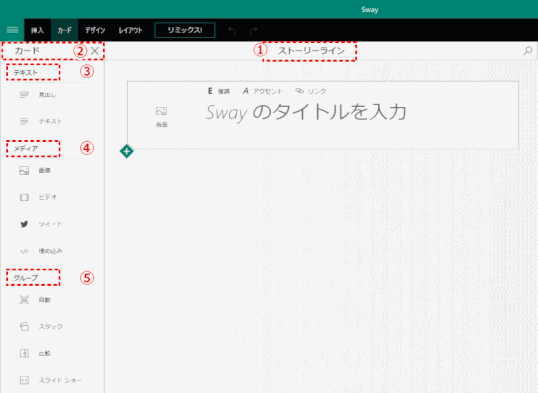Add a スライドショー slideshow group card

tap(51, 380)
